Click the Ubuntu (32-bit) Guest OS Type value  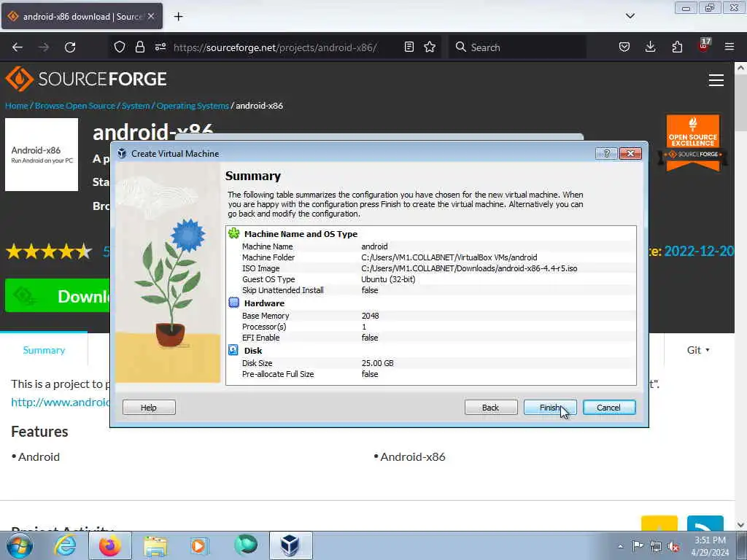point(388,279)
